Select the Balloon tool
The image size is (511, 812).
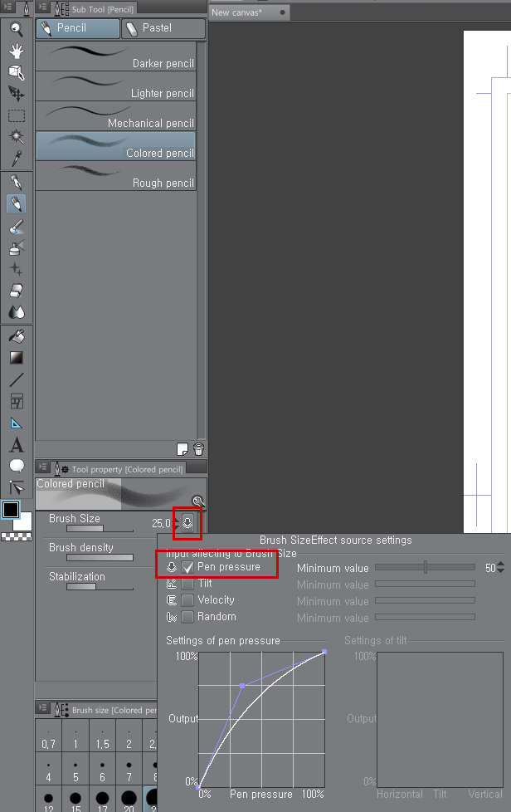tap(16, 466)
